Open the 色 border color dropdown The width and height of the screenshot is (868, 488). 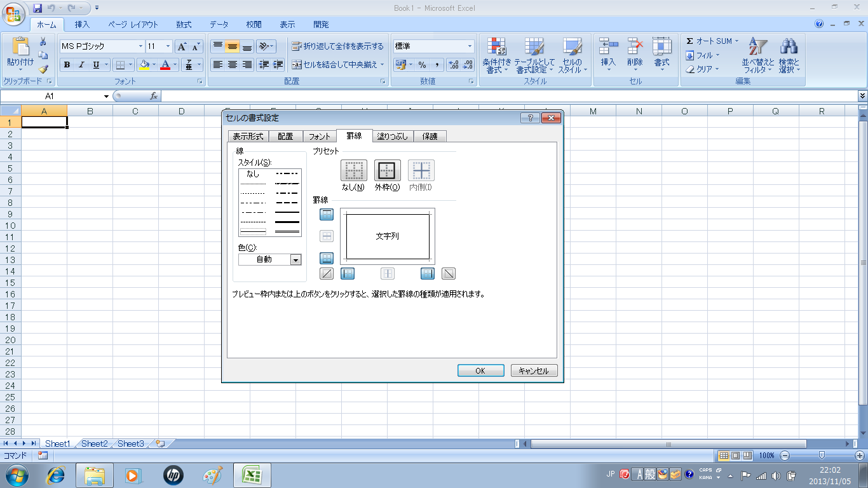pyautogui.click(x=295, y=259)
